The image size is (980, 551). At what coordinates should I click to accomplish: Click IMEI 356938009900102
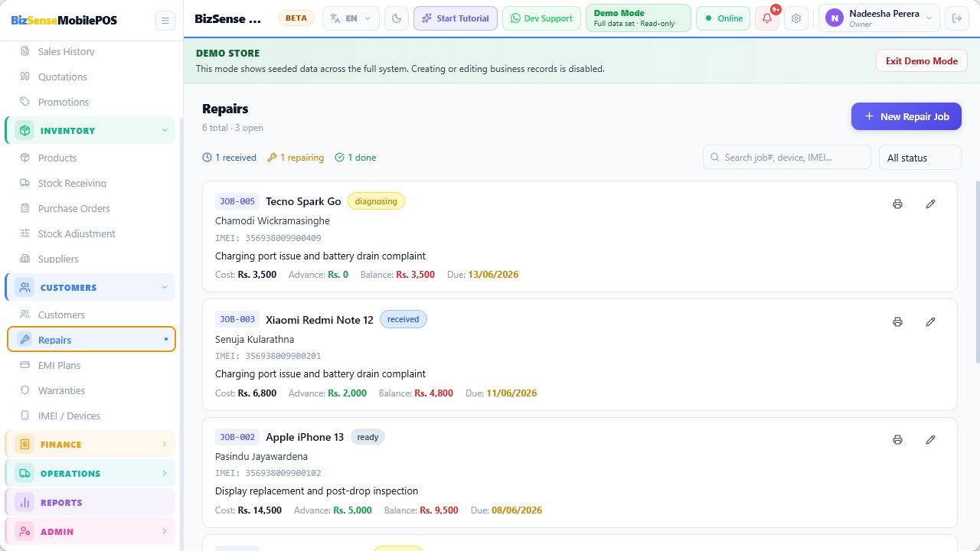(268, 474)
